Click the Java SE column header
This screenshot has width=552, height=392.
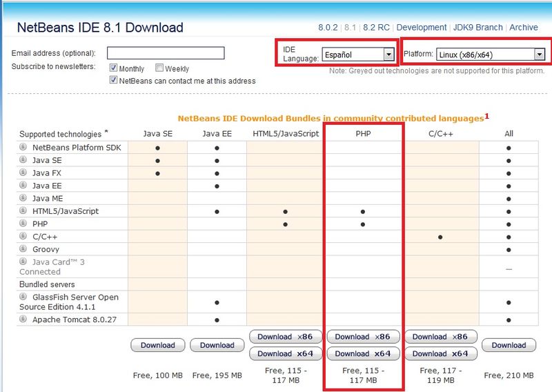(x=158, y=133)
